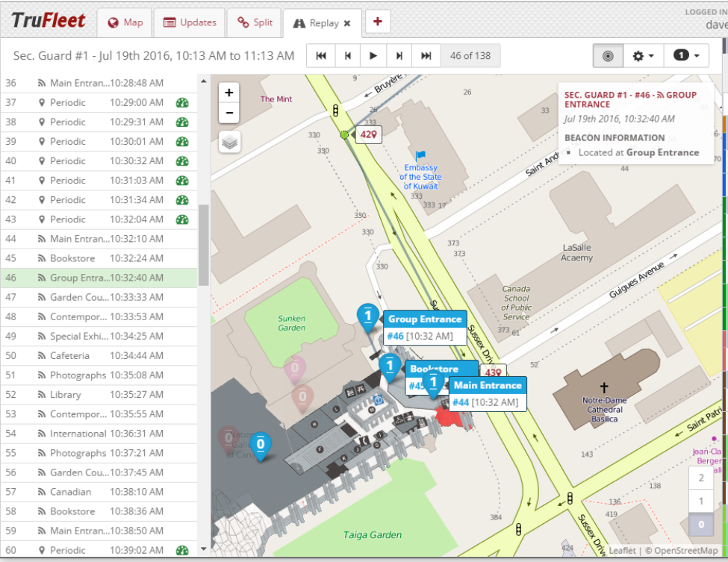Step back one replay event
The height and width of the screenshot is (562, 728).
click(x=348, y=56)
